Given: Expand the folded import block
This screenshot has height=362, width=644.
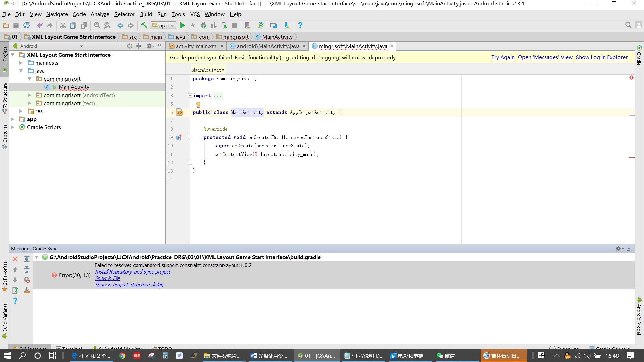Looking at the screenshot, I should click(x=190, y=96).
